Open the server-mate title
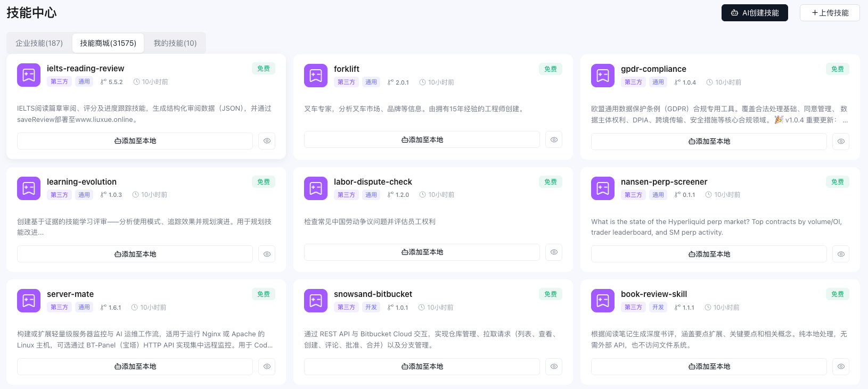Screen dimensions: 868x389 click(70, 294)
